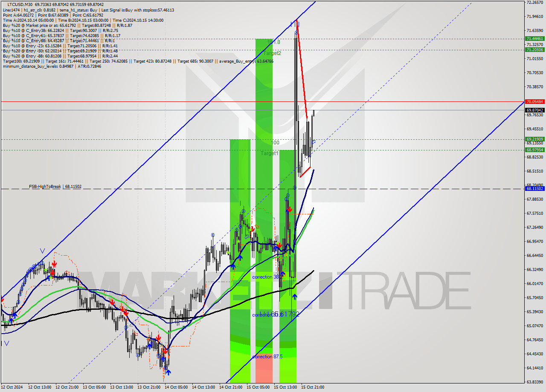
Task: Click the '15 Oct 21:00' time label
Action: tap(313, 387)
